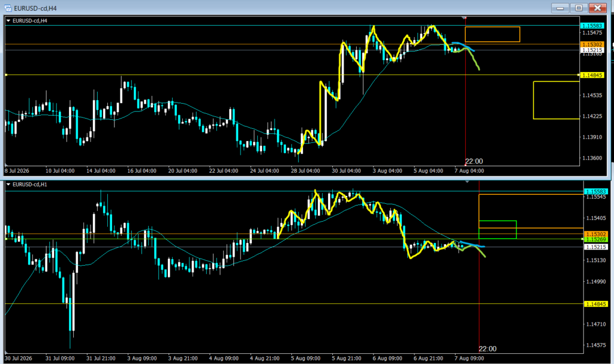Click 1.13910 on H4 price axis
614x364 pixels.
[592, 137]
